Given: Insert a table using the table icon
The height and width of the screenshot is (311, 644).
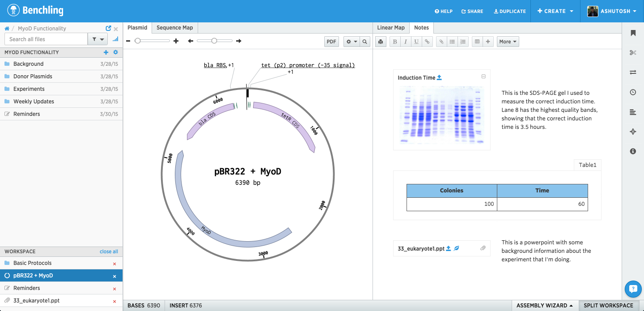Looking at the screenshot, I should pyautogui.click(x=477, y=42).
